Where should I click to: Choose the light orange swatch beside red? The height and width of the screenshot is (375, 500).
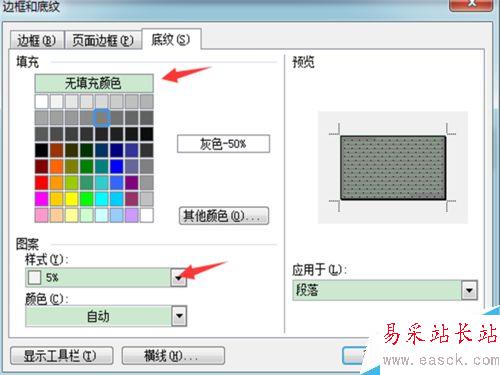(57, 183)
